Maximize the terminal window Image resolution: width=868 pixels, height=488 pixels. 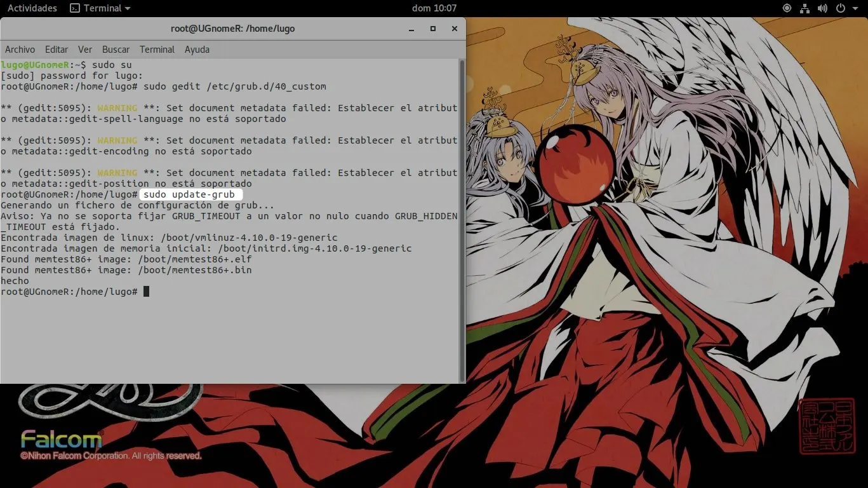click(433, 29)
